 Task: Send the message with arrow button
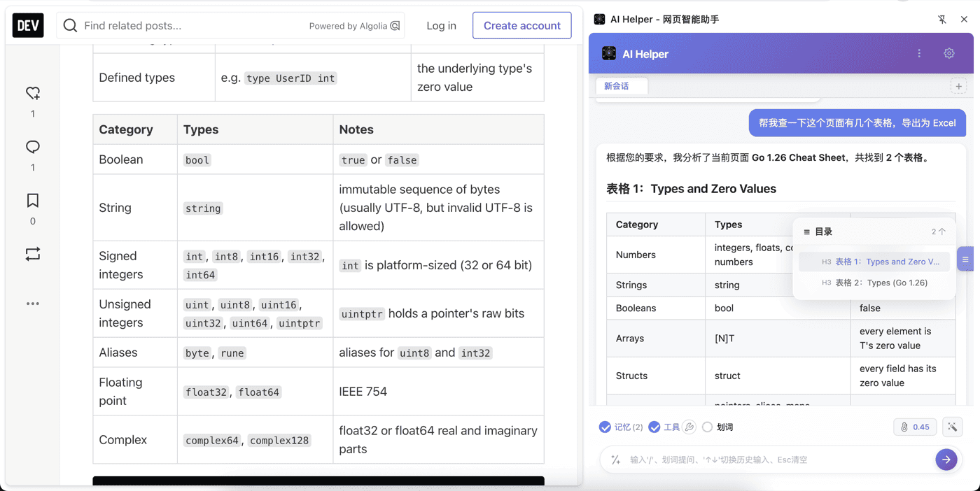(x=946, y=460)
